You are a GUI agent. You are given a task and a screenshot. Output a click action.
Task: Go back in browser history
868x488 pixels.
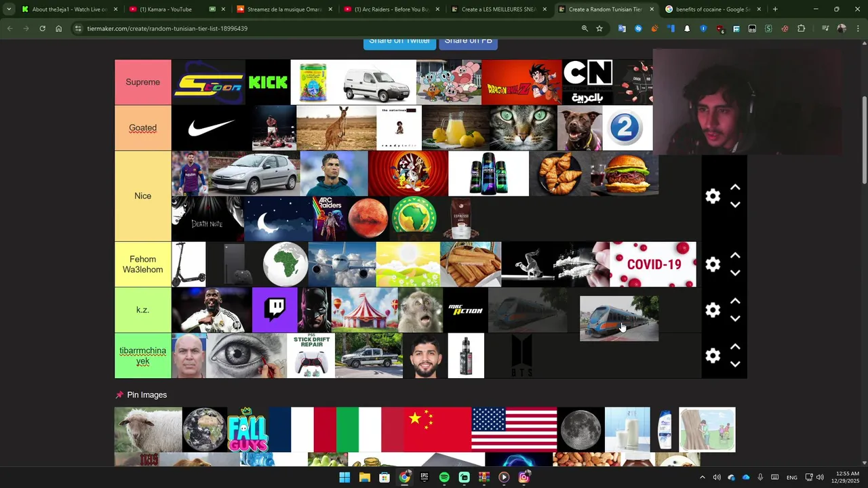click(9, 28)
